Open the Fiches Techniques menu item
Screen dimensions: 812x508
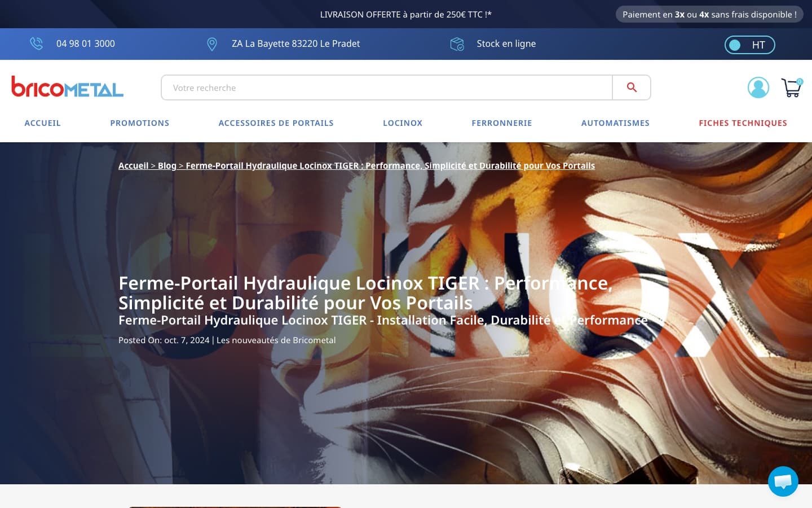pos(743,123)
